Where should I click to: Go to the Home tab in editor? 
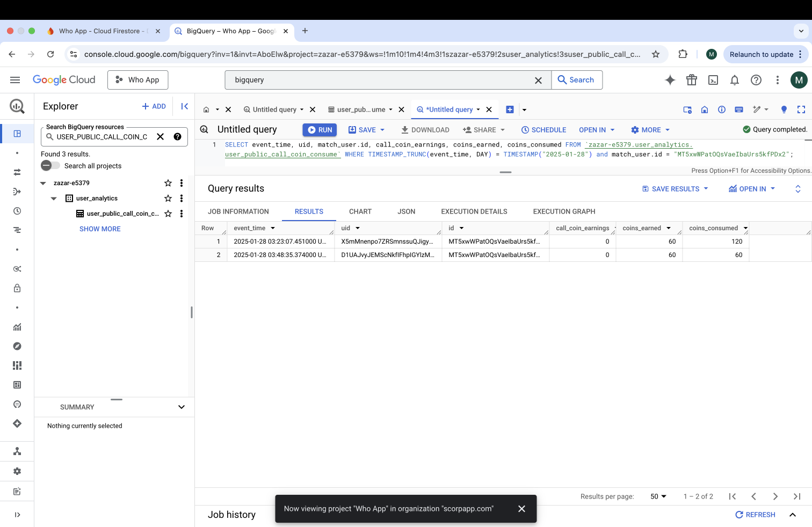coord(206,109)
